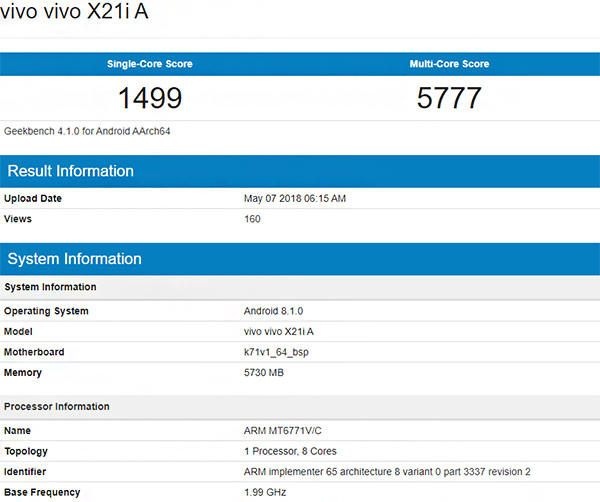The width and height of the screenshot is (600, 502).
Task: Click the gray System Information subheading row
Action: [x=300, y=287]
